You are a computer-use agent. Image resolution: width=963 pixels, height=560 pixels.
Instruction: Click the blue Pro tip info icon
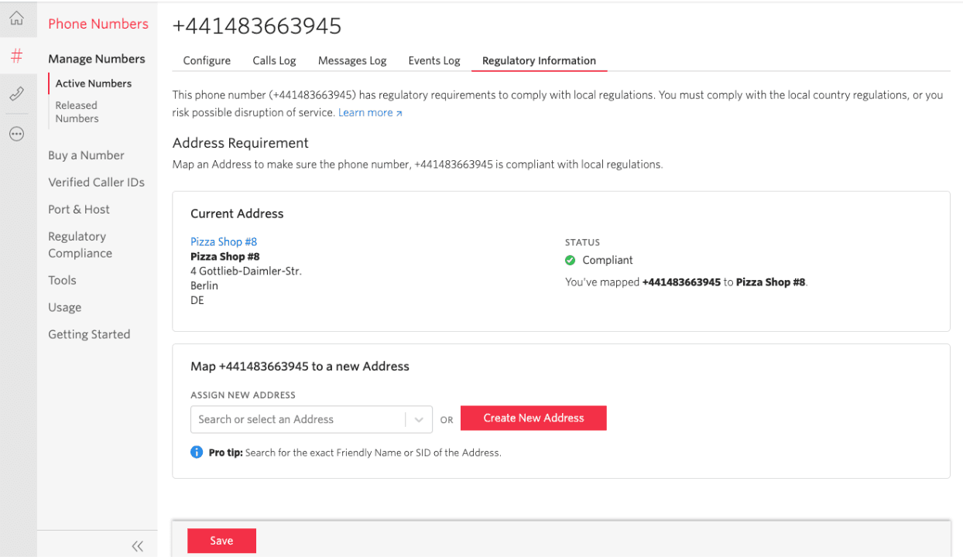pos(197,452)
